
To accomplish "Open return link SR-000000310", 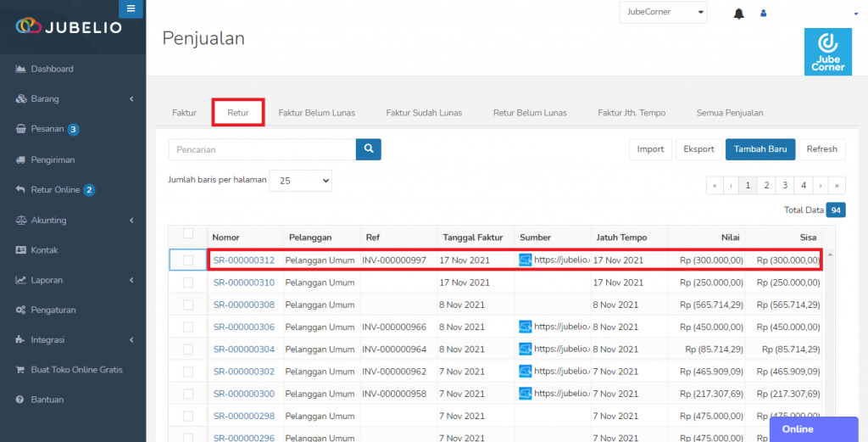I will point(244,283).
